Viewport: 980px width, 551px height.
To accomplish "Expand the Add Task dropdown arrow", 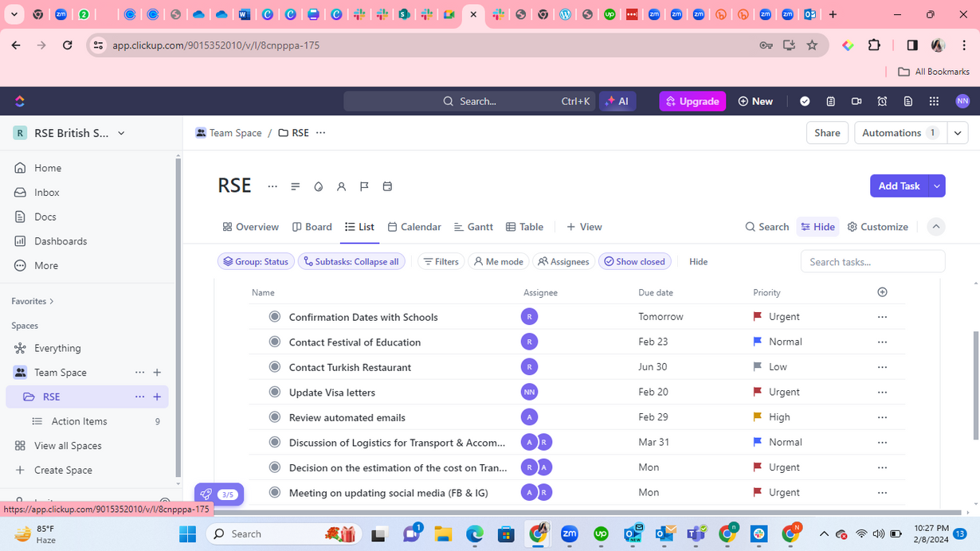I will click(x=937, y=186).
